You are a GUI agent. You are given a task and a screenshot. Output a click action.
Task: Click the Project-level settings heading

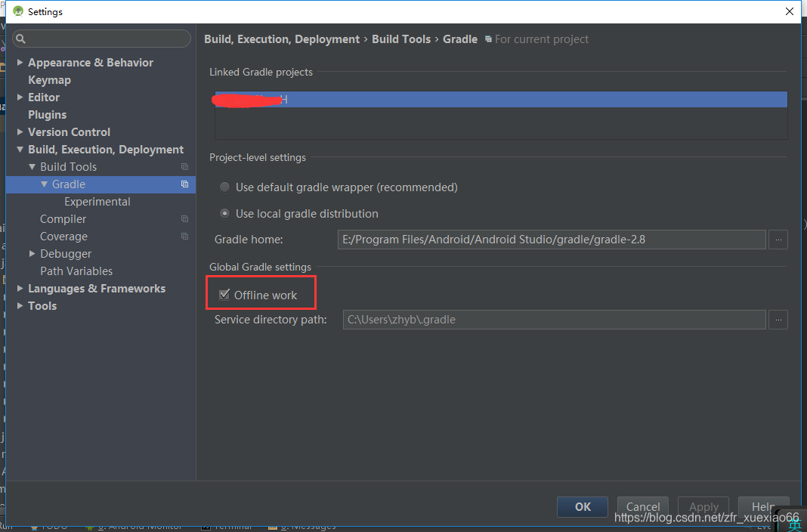click(x=258, y=157)
